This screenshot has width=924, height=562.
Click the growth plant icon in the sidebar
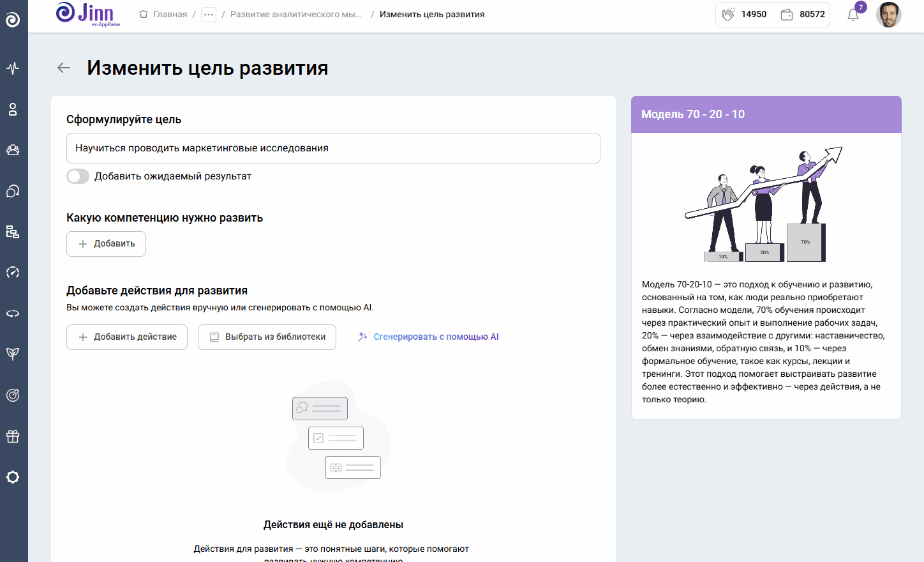[13, 354]
